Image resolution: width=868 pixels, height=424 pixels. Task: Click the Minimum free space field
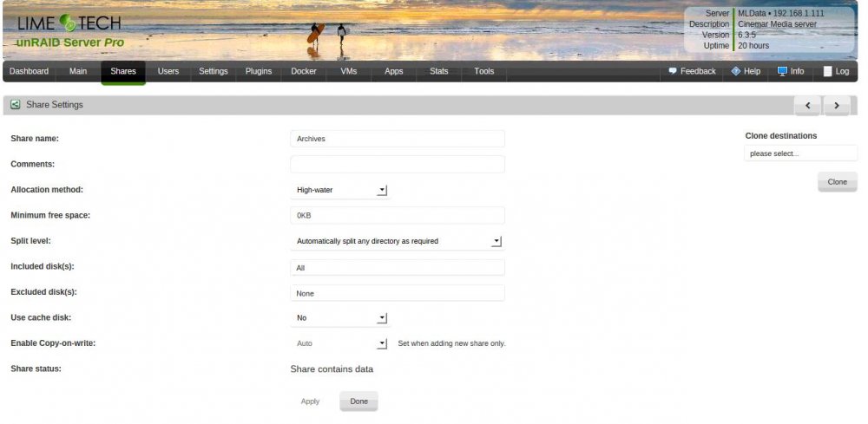pos(398,216)
